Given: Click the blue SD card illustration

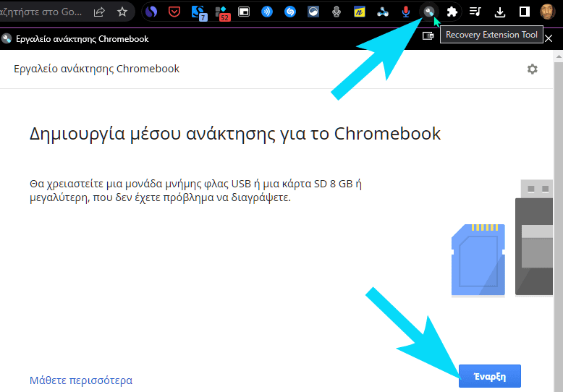Looking at the screenshot, I should pos(478,260).
